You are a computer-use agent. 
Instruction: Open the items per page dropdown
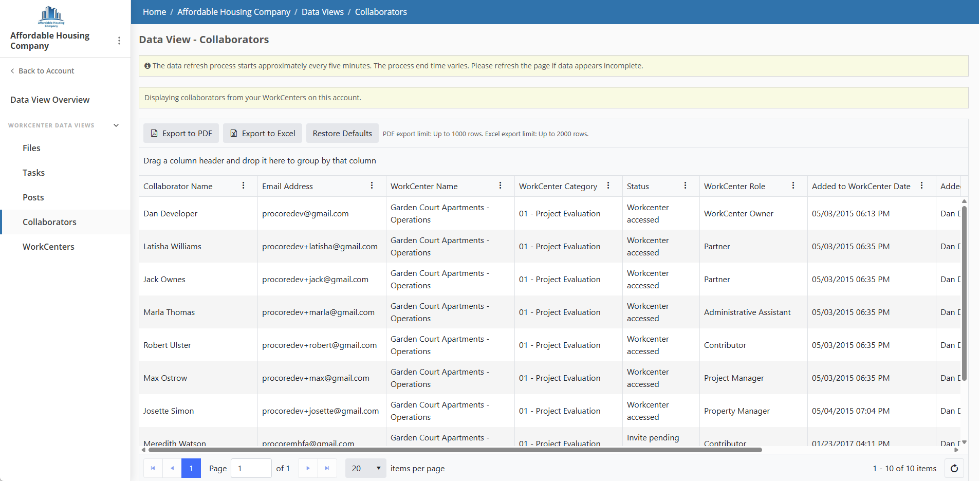pos(365,468)
